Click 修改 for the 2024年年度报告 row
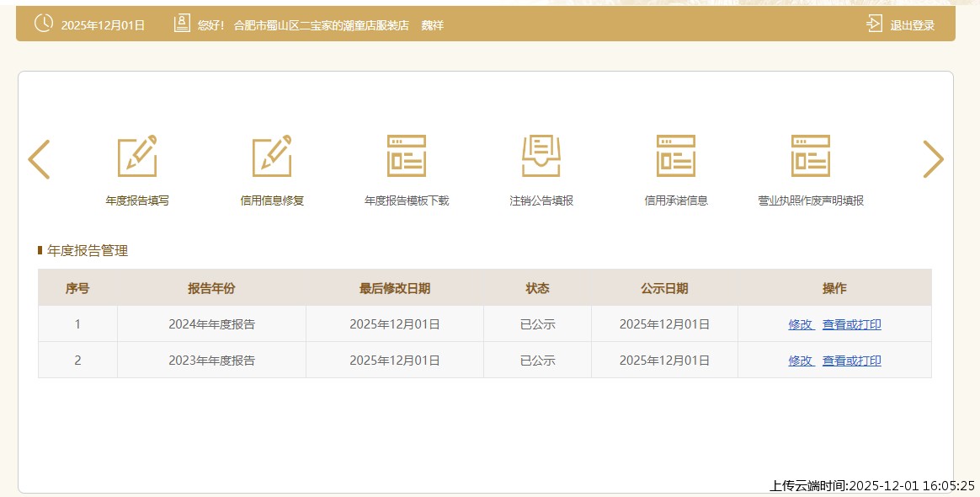This screenshot has height=497, width=980. click(x=801, y=324)
